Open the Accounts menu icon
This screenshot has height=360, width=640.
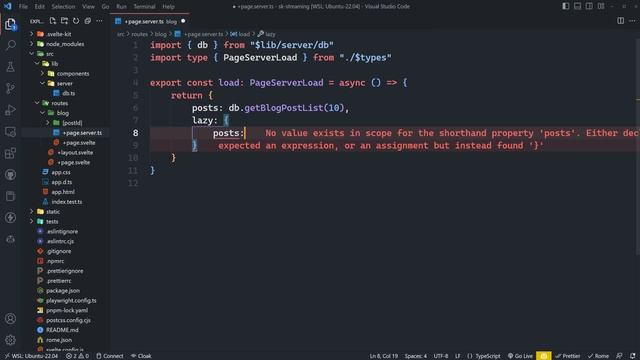coord(11,318)
